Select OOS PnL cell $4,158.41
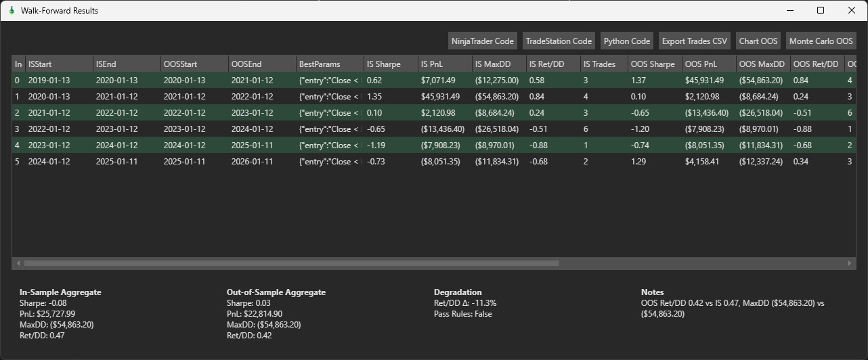This screenshot has height=360, width=868. tap(709, 162)
